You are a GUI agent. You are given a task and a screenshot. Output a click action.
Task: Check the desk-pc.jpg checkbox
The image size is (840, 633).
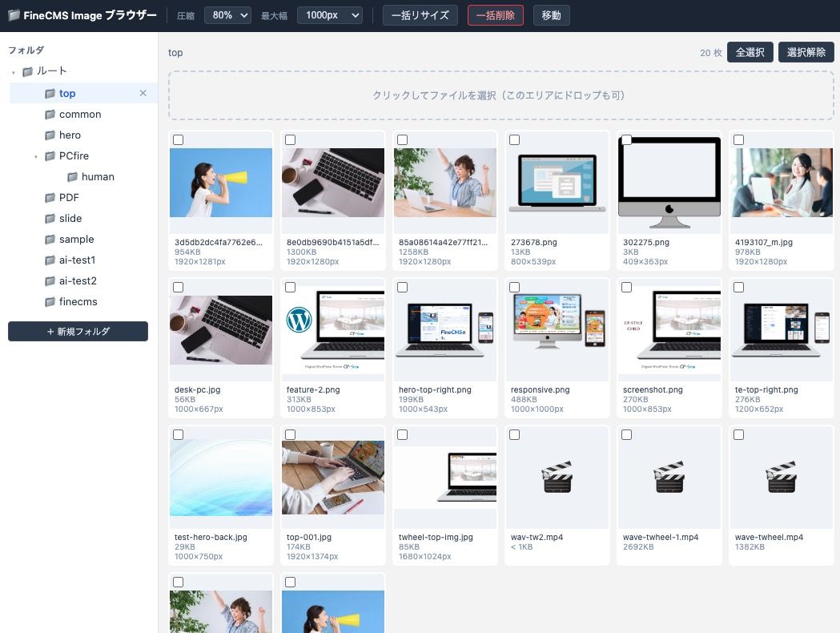(179, 288)
